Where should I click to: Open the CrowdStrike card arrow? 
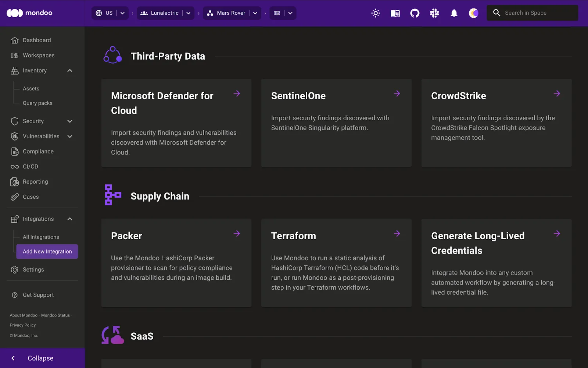[x=557, y=93]
